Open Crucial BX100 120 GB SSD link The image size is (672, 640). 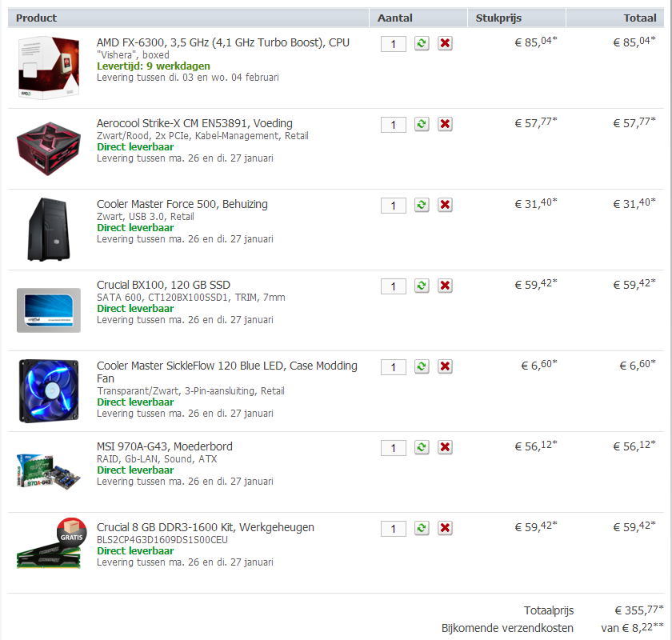point(163,285)
